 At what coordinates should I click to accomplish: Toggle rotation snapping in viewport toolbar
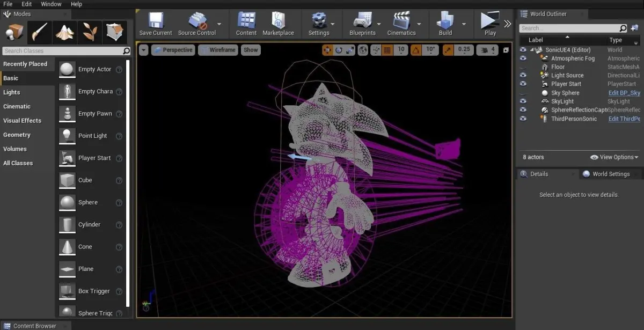coord(416,50)
